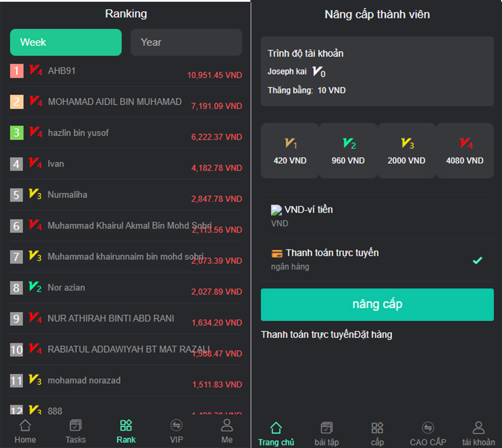The width and height of the screenshot is (502, 448).
Task: Click the nâng cấp upgrade button
Action: point(377,304)
